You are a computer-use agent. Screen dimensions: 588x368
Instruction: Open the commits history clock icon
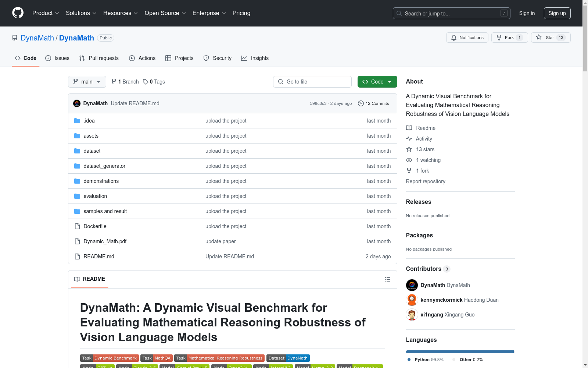tap(361, 103)
